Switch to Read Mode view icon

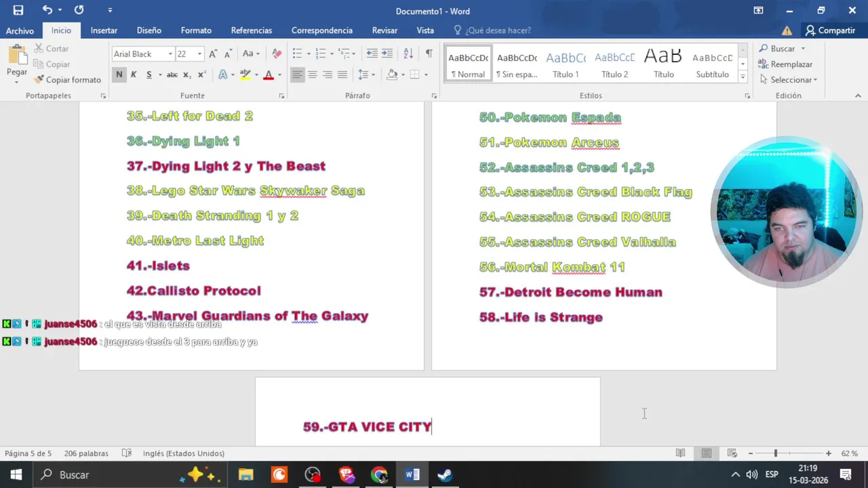tap(680, 453)
